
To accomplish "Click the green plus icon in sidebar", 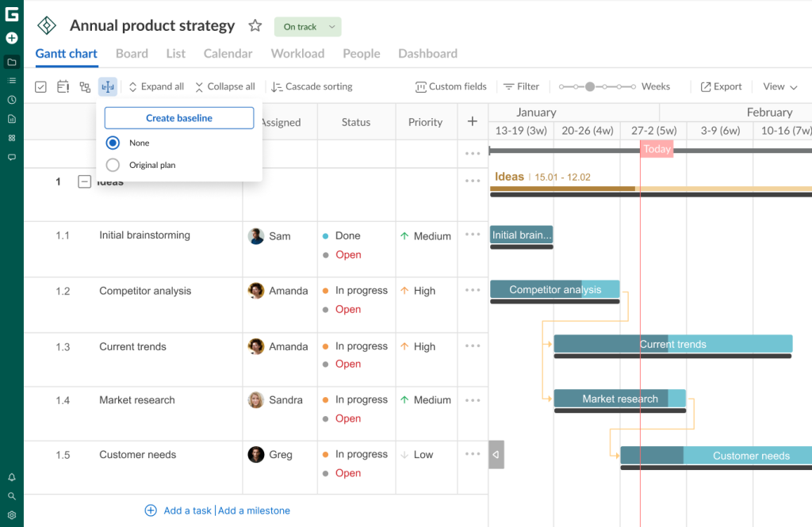I will coord(11,37).
